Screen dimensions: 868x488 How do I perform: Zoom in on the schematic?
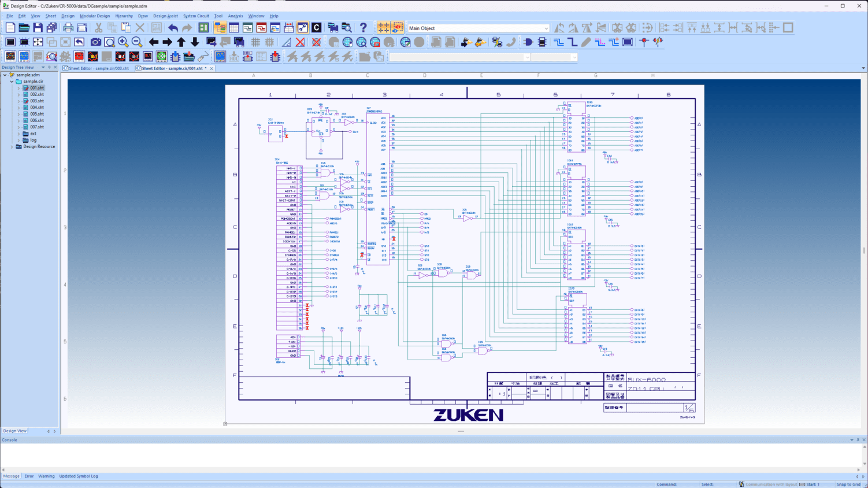coord(123,42)
